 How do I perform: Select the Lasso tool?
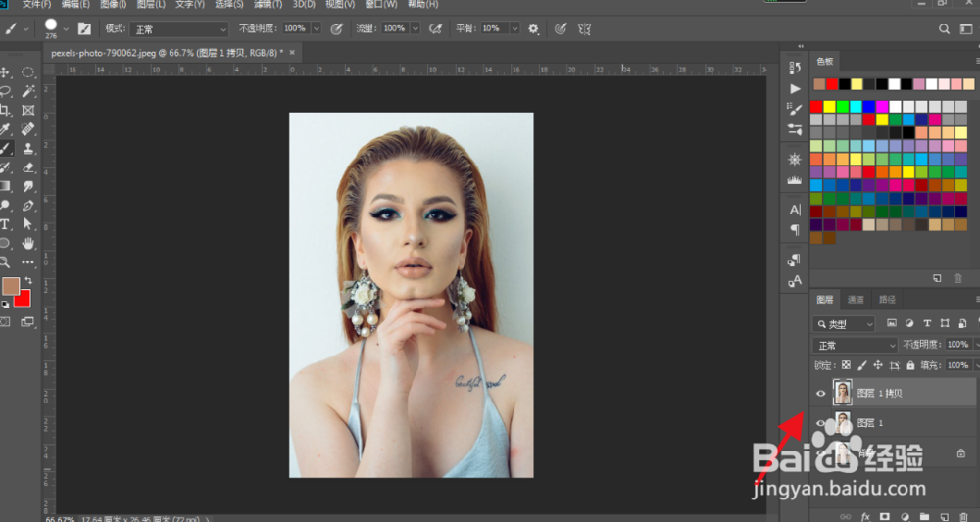5,91
